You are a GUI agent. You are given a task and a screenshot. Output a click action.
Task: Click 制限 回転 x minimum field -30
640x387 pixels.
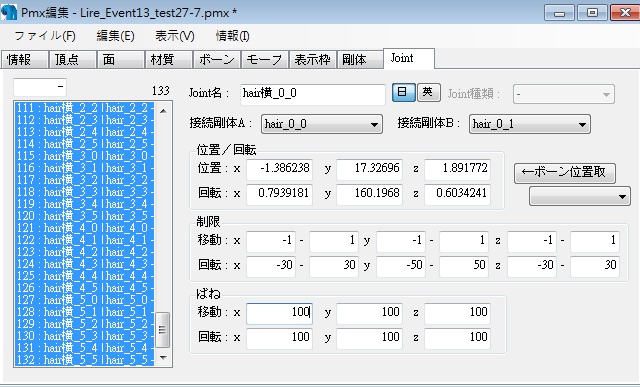click(x=271, y=266)
